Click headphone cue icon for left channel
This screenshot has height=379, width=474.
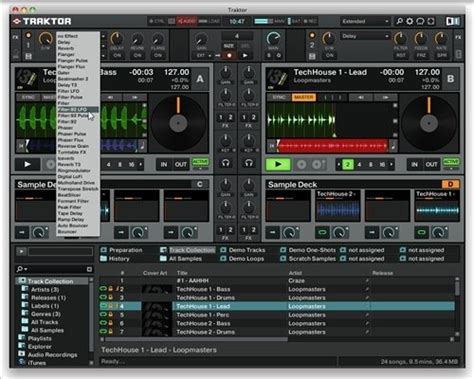(226, 163)
